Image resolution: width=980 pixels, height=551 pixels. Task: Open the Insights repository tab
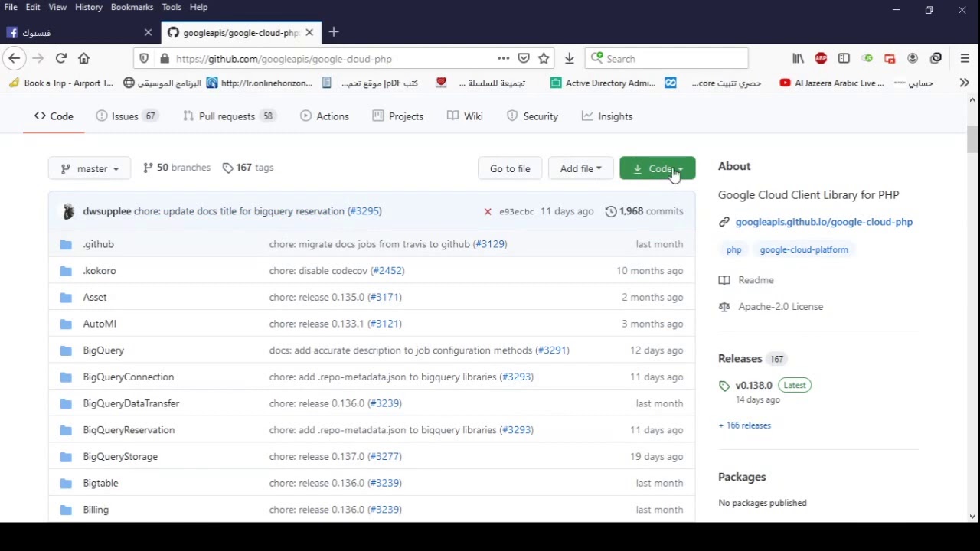606,116
